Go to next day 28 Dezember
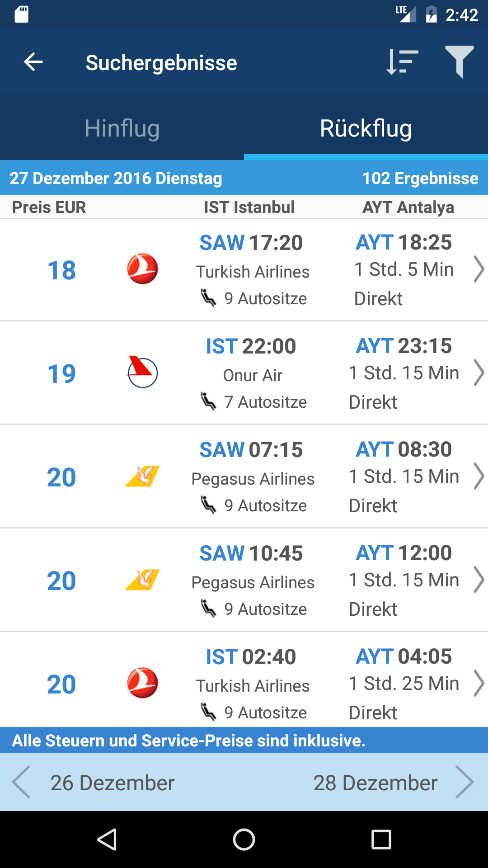Viewport: 488px width, 868px height. point(393,782)
